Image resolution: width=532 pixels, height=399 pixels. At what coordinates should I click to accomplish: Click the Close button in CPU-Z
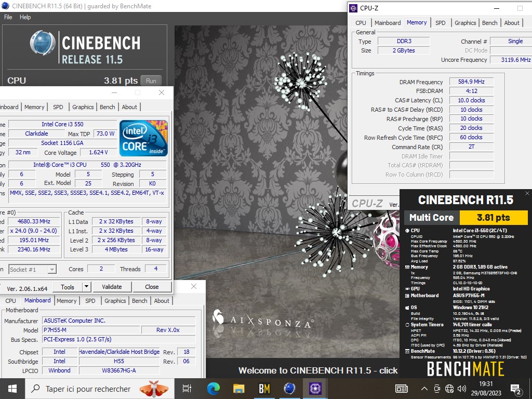[152, 287]
